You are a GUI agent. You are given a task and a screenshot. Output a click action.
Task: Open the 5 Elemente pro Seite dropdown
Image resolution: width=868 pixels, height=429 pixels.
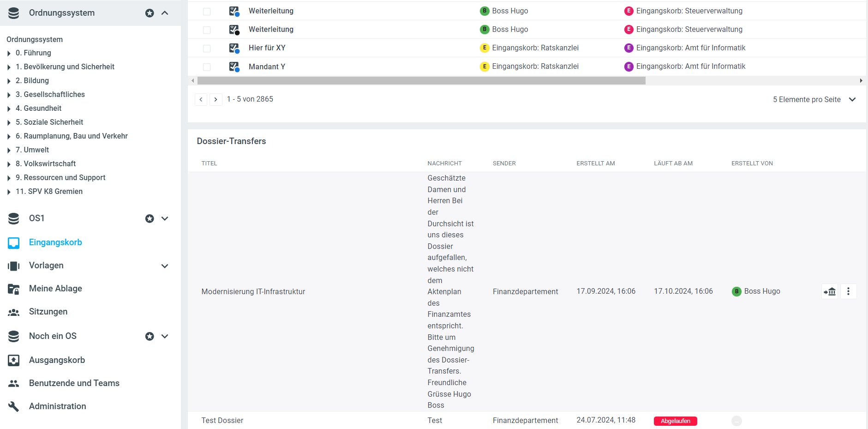814,100
